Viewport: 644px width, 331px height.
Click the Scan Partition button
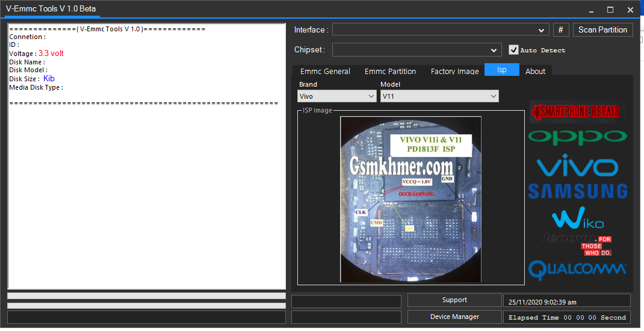[602, 29]
